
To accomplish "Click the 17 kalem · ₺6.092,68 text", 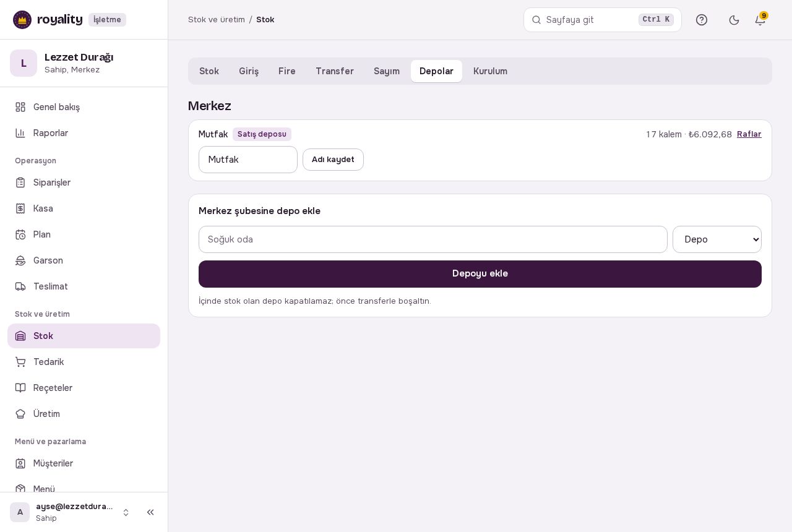I will pyautogui.click(x=689, y=134).
